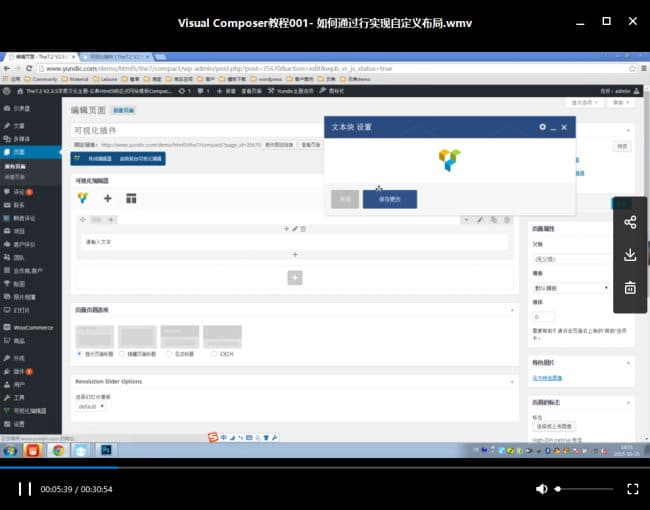Click the order number input field
Viewport: 650px width, 510px height.
click(x=543, y=317)
